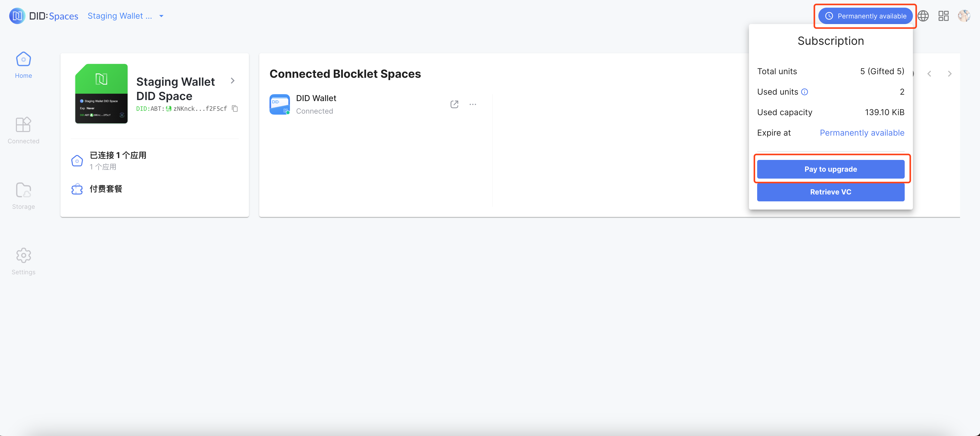Go to next connected spaces page
980x436 pixels.
click(950, 74)
